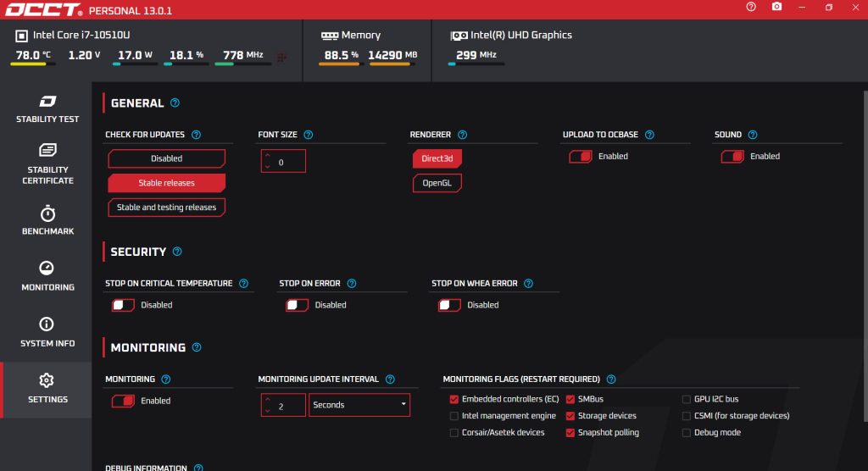Choose the Direct3d renderer
The height and width of the screenshot is (471, 868).
(437, 158)
